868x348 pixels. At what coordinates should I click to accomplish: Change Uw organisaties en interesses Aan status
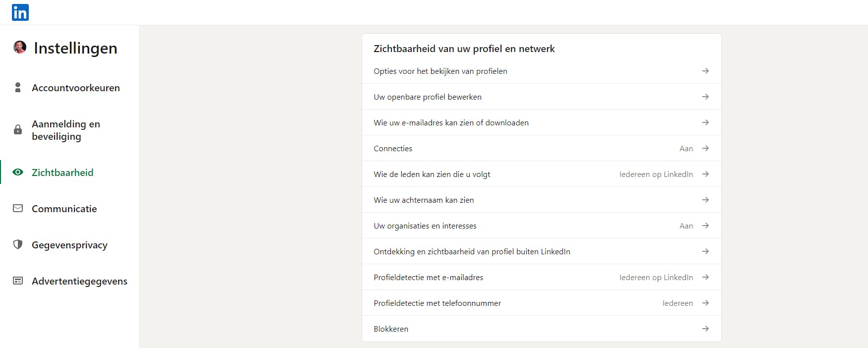pyautogui.click(x=686, y=226)
